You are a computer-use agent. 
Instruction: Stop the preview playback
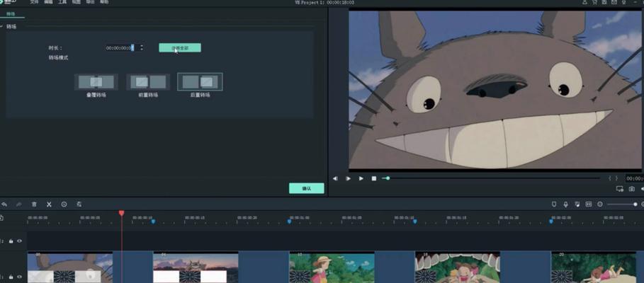[374, 178]
